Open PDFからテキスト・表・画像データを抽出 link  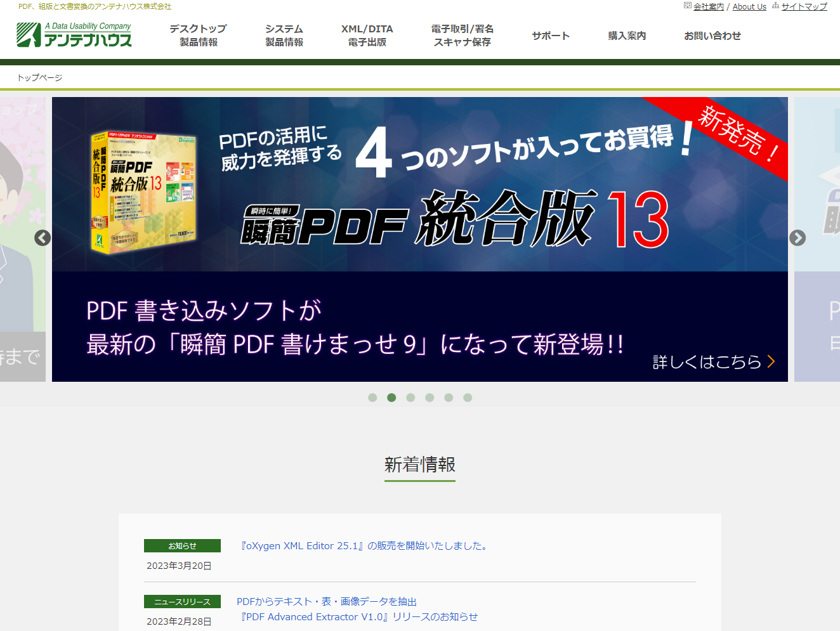click(327, 601)
